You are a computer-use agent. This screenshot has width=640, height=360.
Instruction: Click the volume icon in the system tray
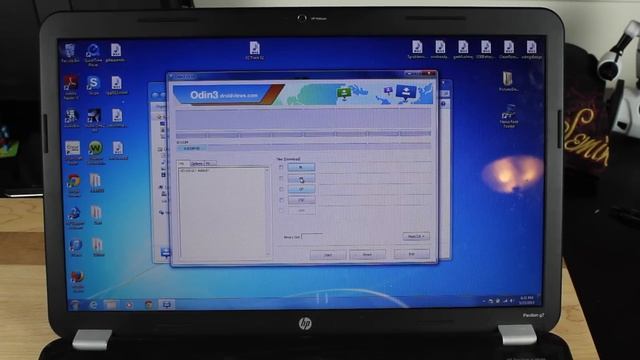[511, 301]
